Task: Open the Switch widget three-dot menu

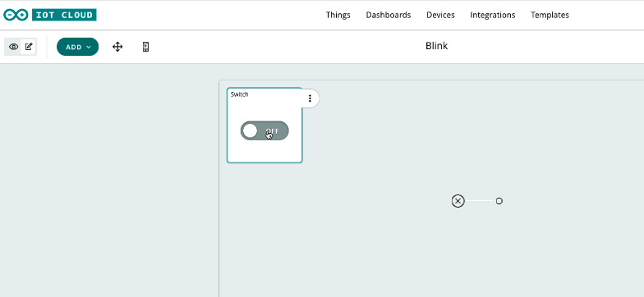Action: point(310,98)
